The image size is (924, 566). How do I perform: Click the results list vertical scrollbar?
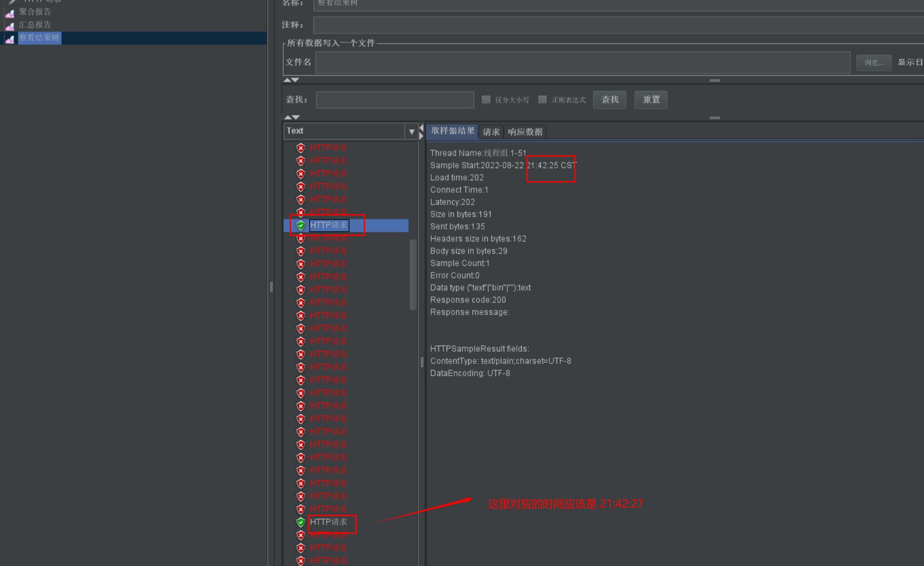point(413,274)
